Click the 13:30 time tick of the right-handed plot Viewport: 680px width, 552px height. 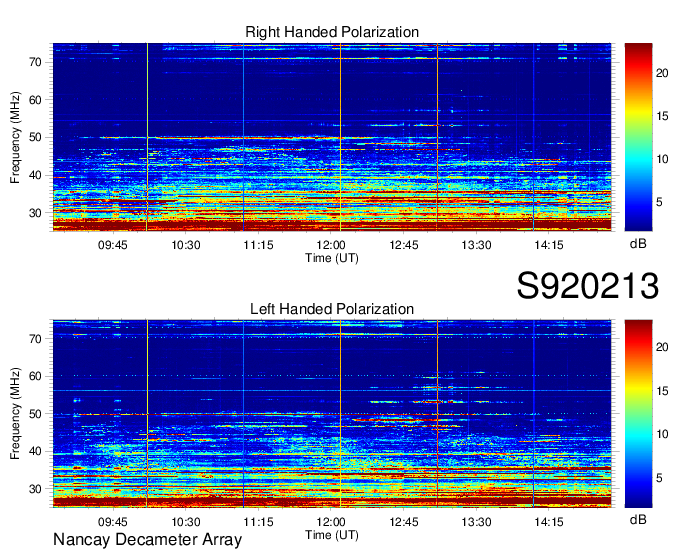[476, 245]
